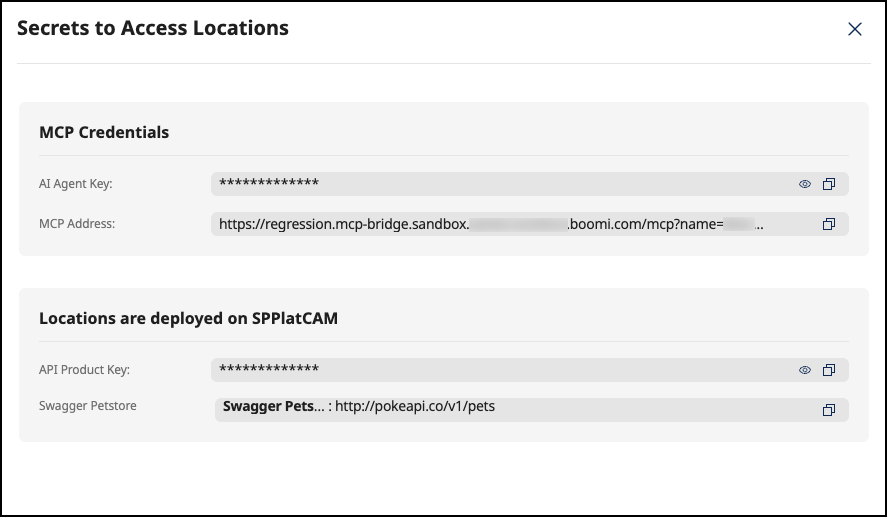Copy the AI Agent Key
The height and width of the screenshot is (517, 887).
[828, 184]
